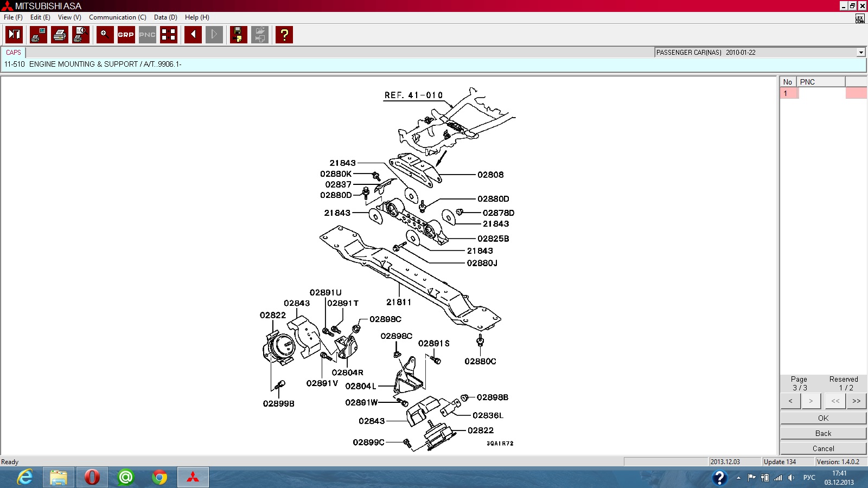This screenshot has height=488, width=868.
Task: Open the Data (D) menu
Action: [x=165, y=17]
